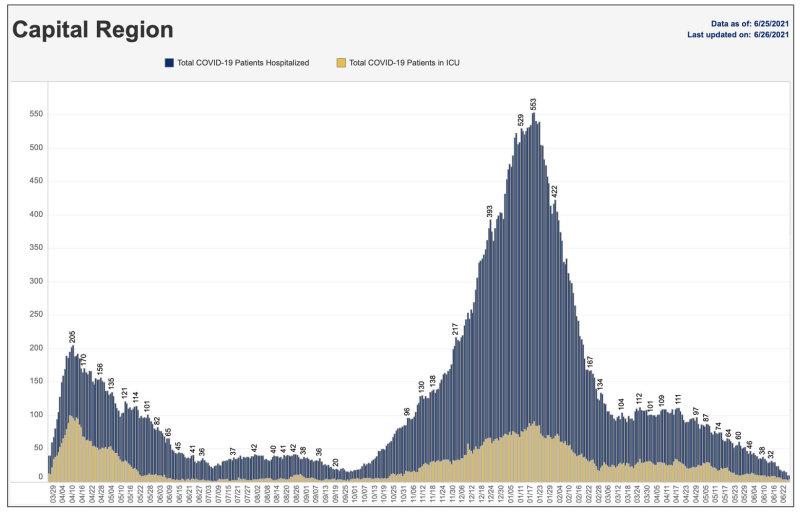800x513 pixels.
Task: Select the 150 y-axis tick label
Action: point(37,381)
